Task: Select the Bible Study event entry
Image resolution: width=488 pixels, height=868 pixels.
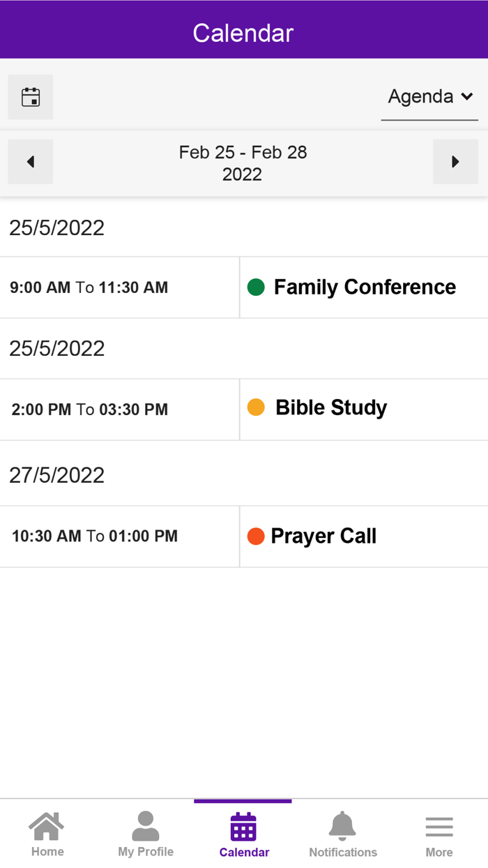Action: point(330,407)
